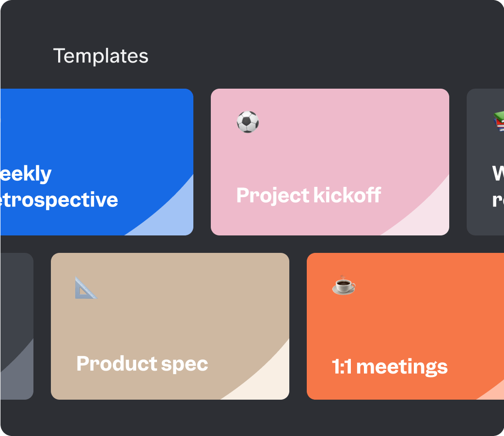Click the Product spec title text
This screenshot has height=436, width=504.
point(142,362)
